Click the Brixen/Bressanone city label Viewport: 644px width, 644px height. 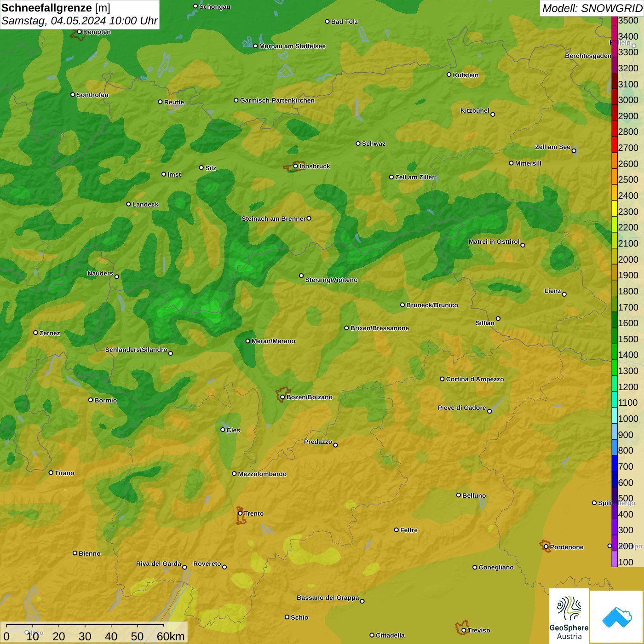379,328
